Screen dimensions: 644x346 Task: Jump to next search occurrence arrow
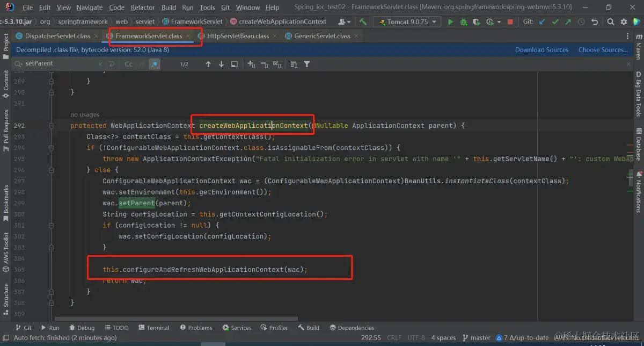[221, 64]
